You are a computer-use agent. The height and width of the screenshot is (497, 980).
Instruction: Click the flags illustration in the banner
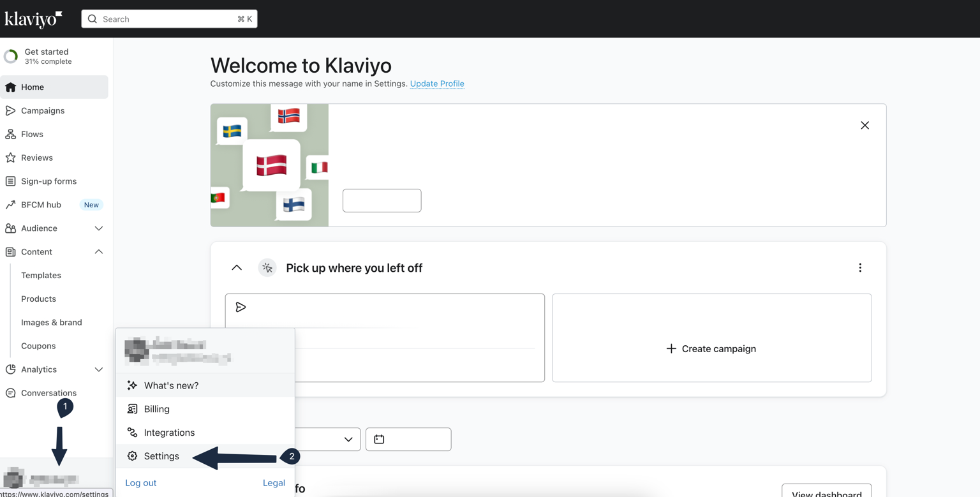[x=270, y=165]
